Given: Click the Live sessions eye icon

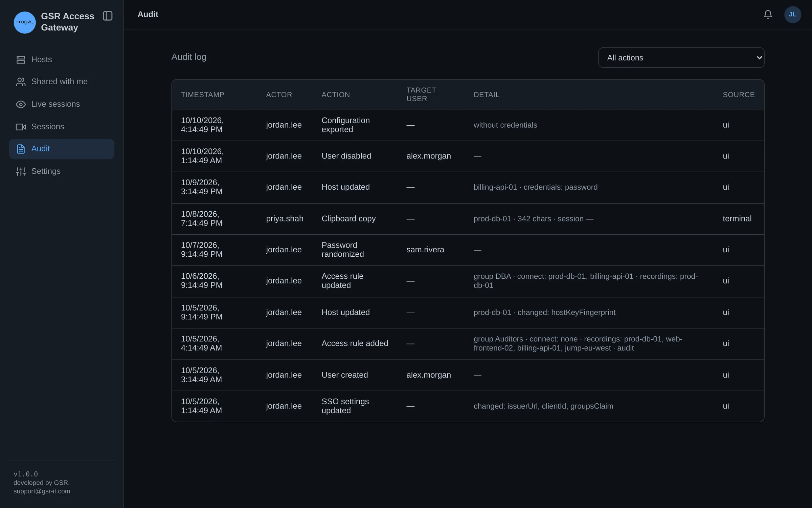Looking at the screenshot, I should [21, 104].
